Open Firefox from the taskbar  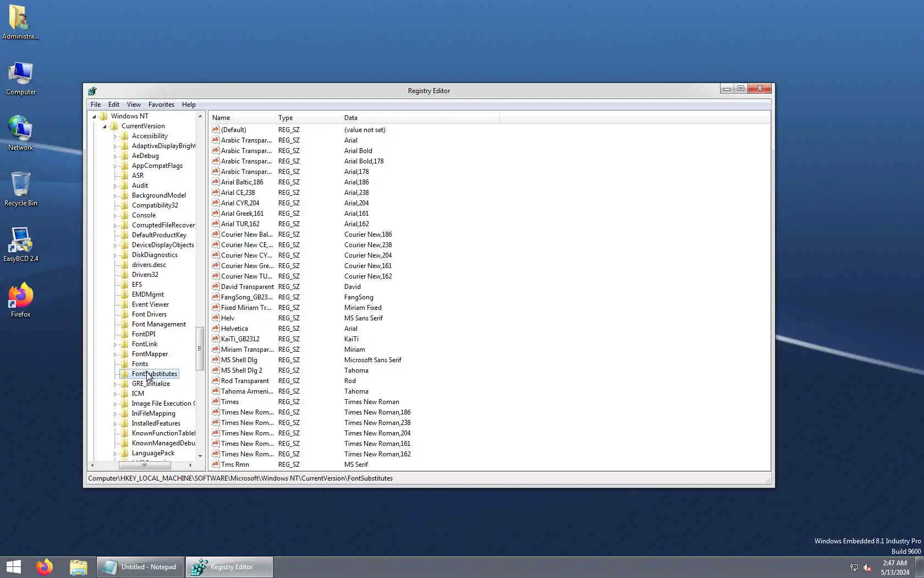45,567
